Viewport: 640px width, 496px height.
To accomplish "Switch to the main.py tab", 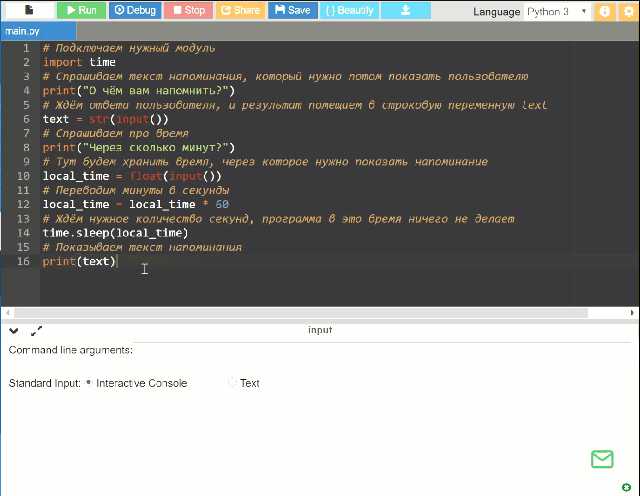I will pos(23,31).
